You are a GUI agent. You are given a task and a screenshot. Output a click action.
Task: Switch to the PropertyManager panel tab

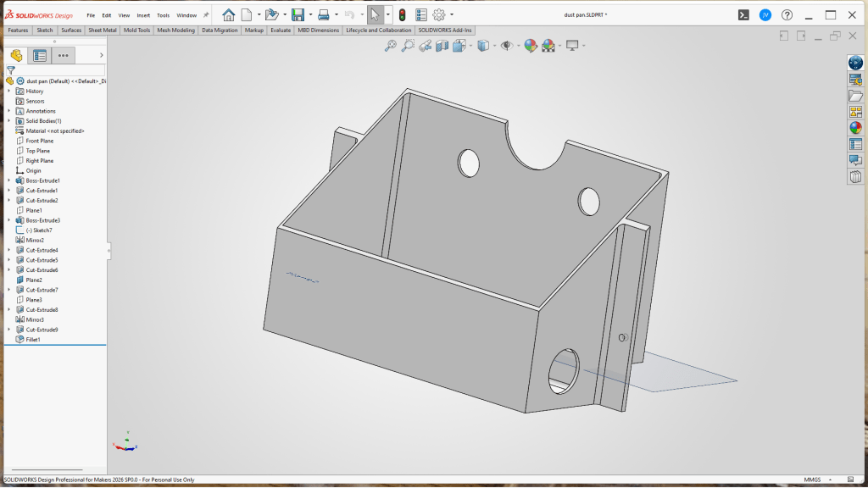coord(39,56)
